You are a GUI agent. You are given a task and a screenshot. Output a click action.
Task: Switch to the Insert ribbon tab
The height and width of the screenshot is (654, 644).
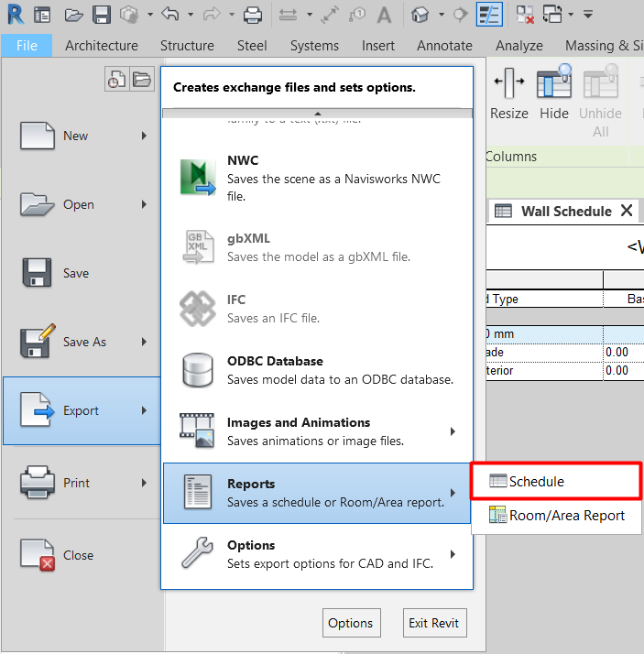(378, 45)
